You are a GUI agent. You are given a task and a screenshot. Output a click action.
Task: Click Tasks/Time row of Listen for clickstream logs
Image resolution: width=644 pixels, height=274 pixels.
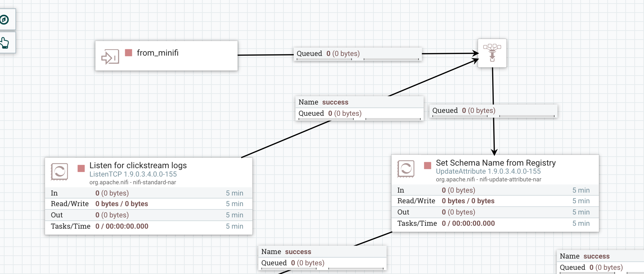149,226
